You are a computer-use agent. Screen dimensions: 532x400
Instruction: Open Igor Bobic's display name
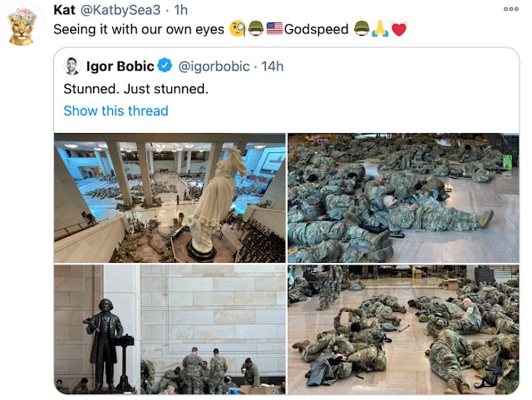click(120, 66)
